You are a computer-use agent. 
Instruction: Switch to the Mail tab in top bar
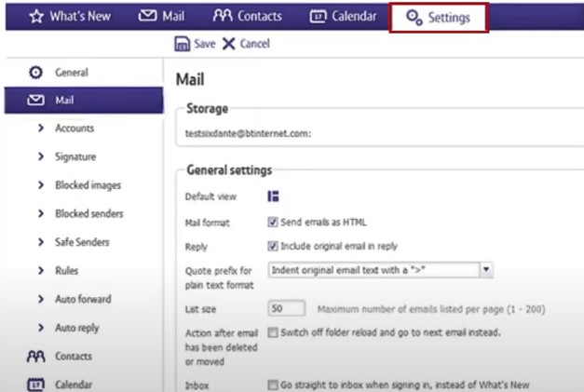click(x=162, y=16)
